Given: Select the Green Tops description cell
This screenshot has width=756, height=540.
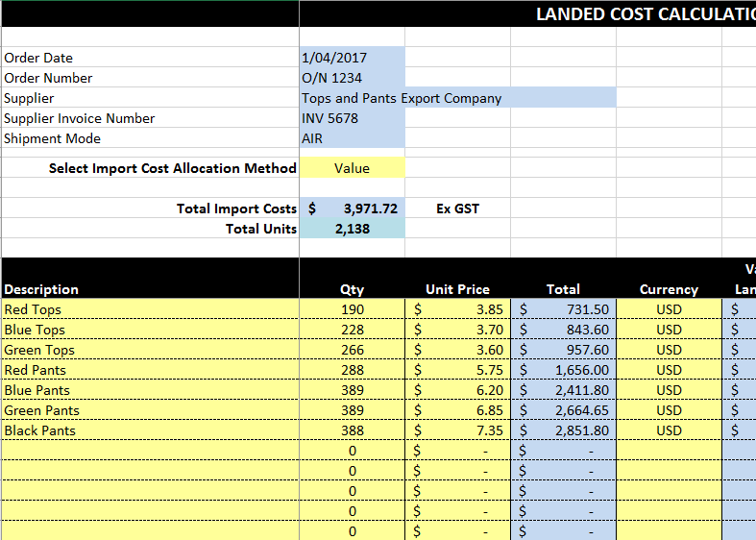Looking at the screenshot, I should 150,350.
